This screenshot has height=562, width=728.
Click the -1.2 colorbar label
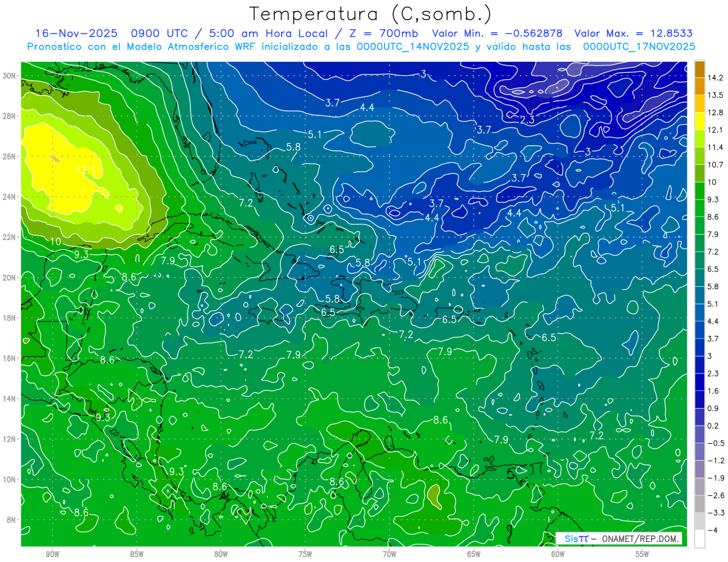pos(716,461)
